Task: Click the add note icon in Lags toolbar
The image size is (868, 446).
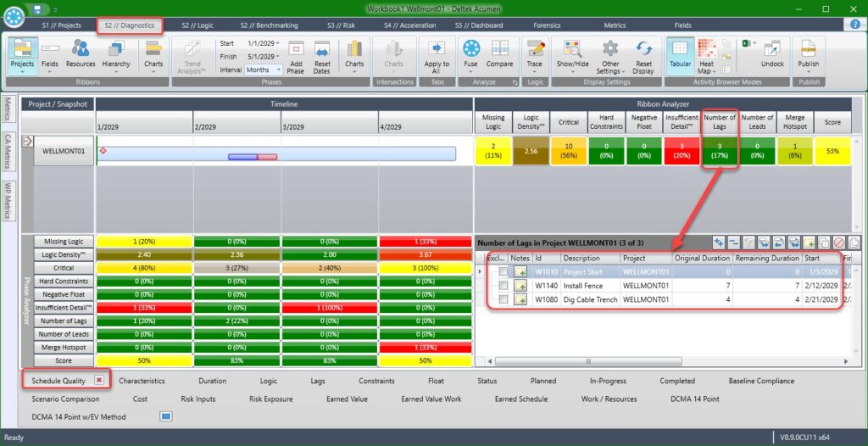Action: (809, 243)
